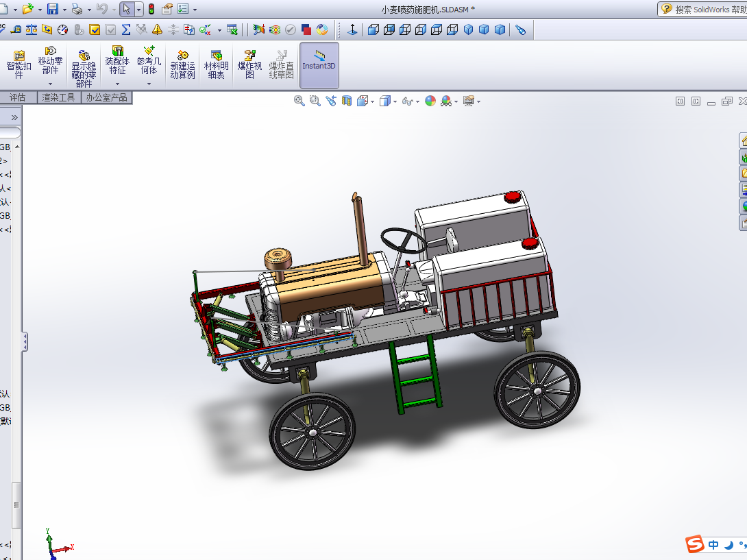Screen dimensions: 747x560
Task: Click Assembly Features 装配体特征 button
Action: [117, 64]
